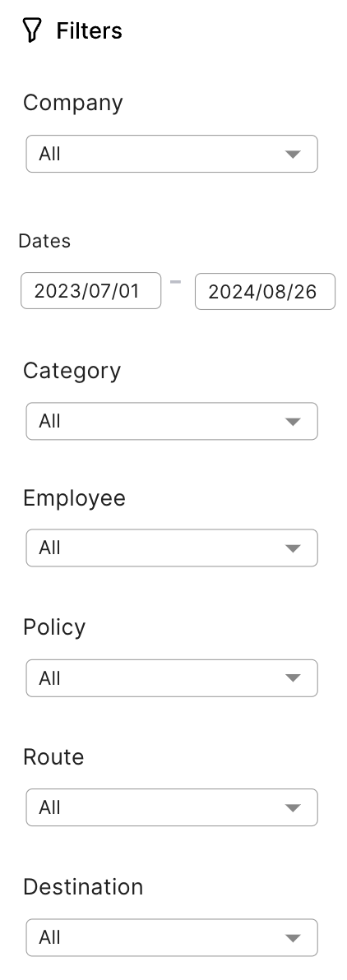
Task: Click the Destination label text
Action: coord(83,887)
